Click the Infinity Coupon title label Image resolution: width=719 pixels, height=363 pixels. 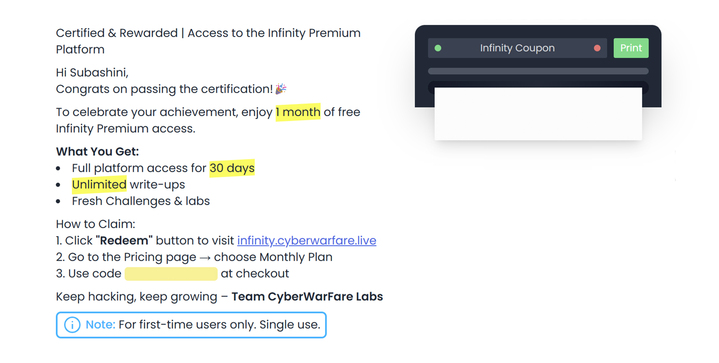tap(517, 48)
